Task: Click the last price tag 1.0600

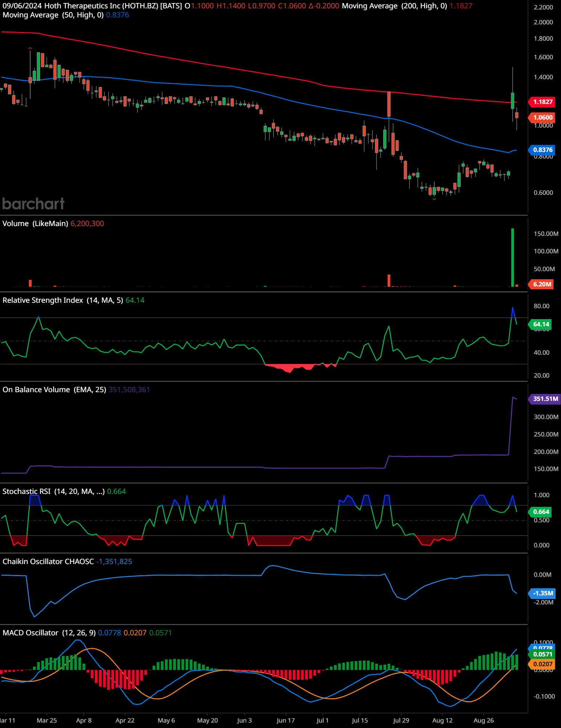Action: [542, 117]
